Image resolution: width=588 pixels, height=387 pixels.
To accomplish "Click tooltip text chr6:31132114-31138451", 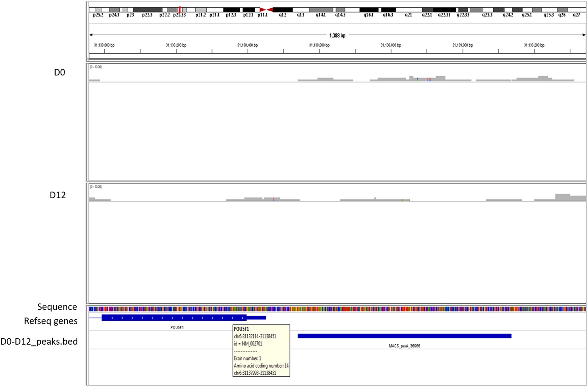I will (x=255, y=336).
